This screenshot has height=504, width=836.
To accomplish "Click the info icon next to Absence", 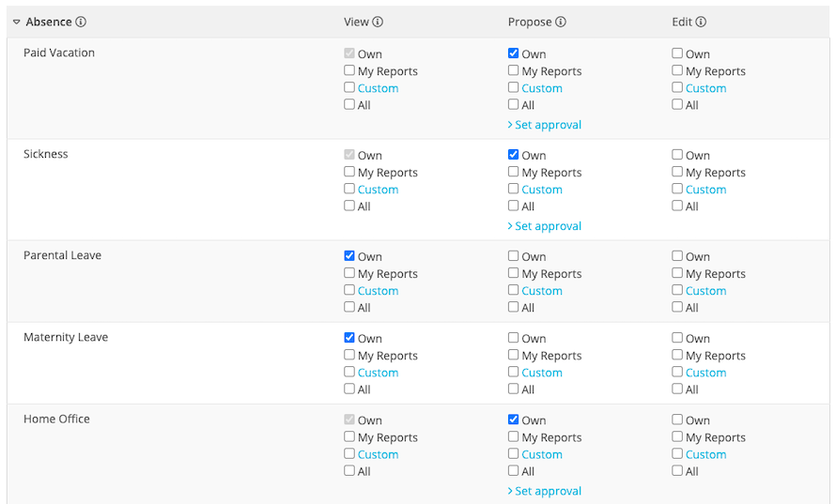I will click(81, 22).
